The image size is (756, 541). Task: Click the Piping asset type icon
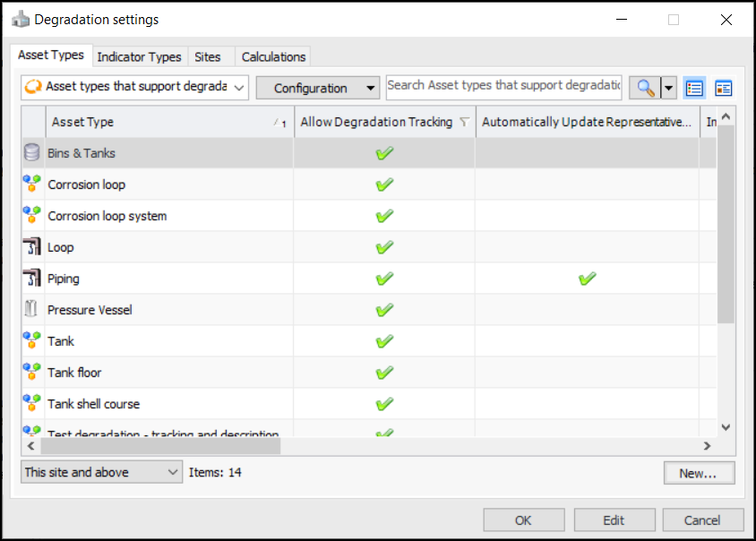coord(32,279)
